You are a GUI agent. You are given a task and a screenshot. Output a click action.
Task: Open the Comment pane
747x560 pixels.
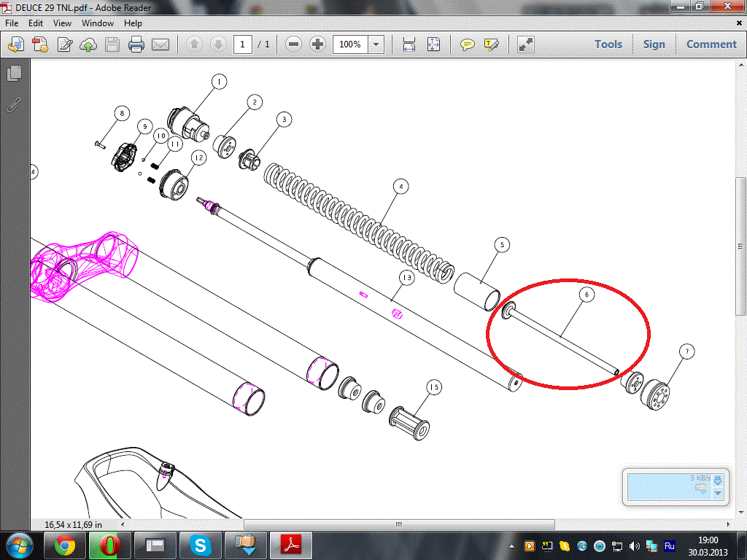point(711,44)
